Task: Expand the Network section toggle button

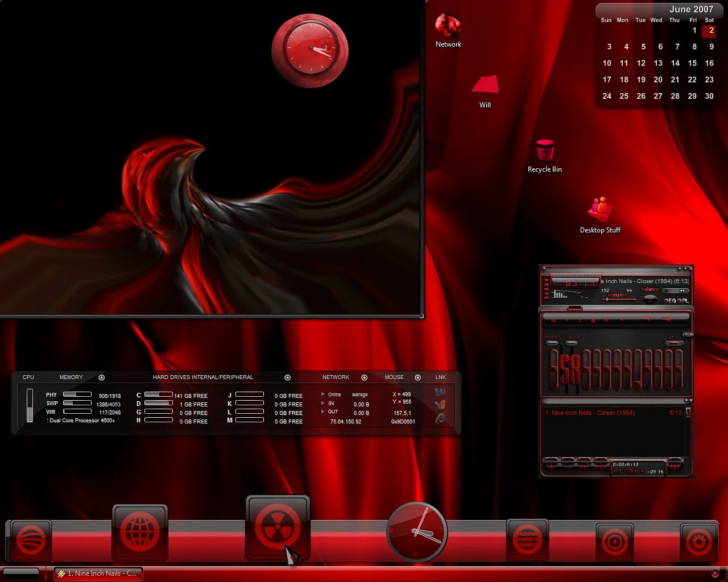Action: click(364, 377)
